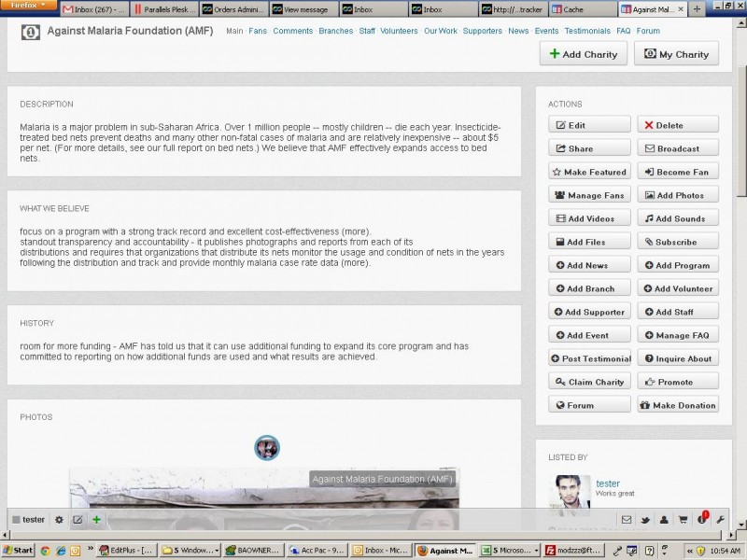The image size is (747, 560).
Task: Click the My Charity button
Action: [x=676, y=54]
